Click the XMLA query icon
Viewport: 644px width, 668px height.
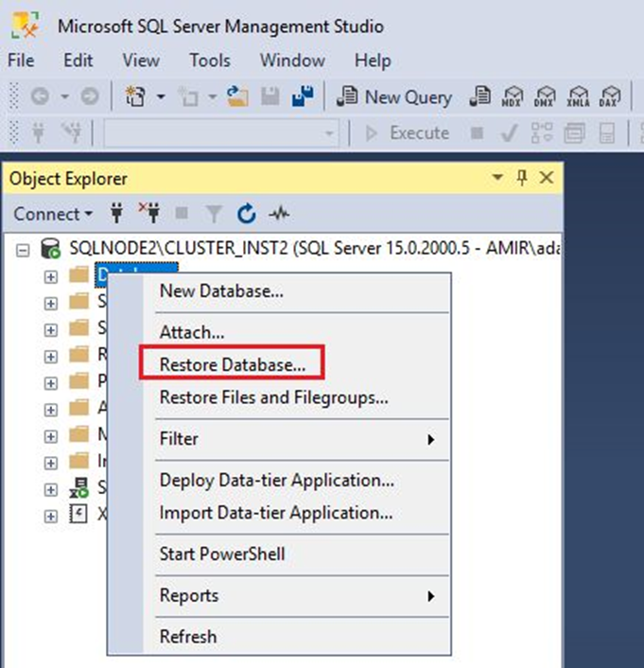577,97
